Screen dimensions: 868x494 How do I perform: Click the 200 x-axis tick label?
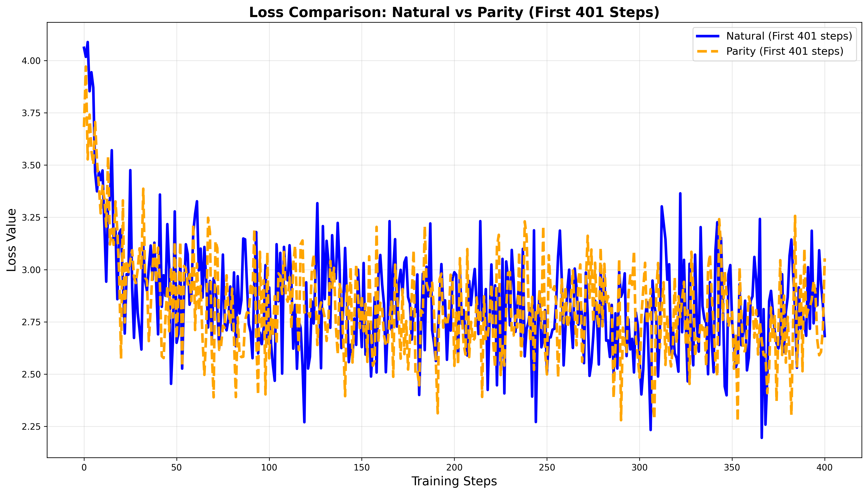(x=454, y=468)
